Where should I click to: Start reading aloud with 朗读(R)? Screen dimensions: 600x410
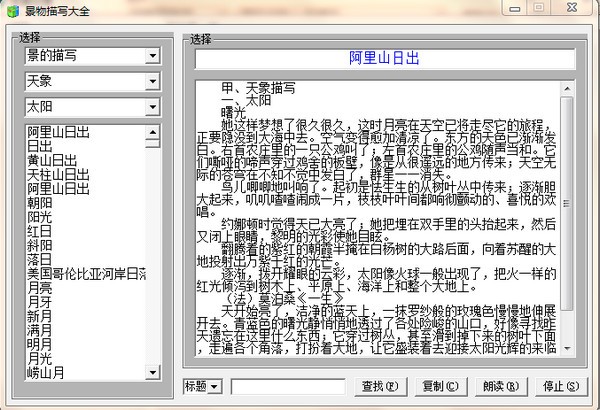[x=499, y=386]
